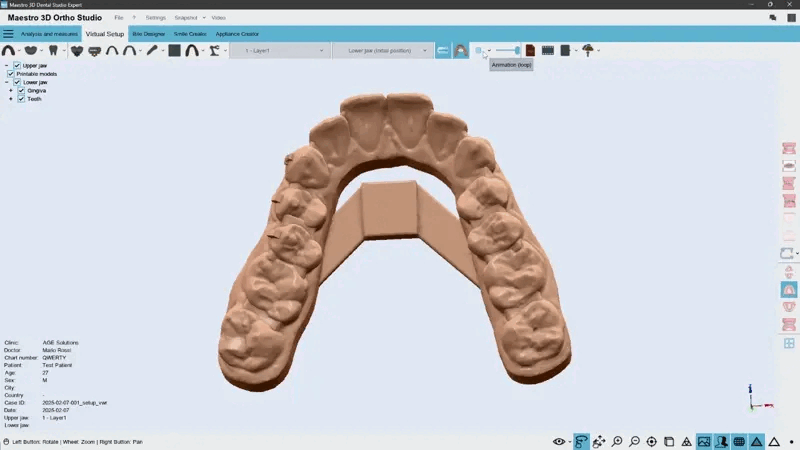The height and width of the screenshot is (450, 800).
Task: Click the jaw model tool icon
Action: pyautogui.click(x=31, y=51)
